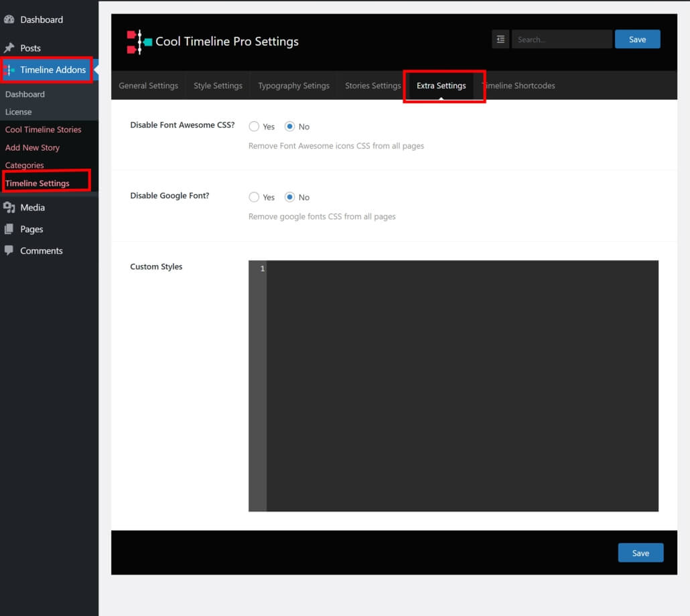The height and width of the screenshot is (616, 690).
Task: Open the Media menu
Action: click(33, 208)
